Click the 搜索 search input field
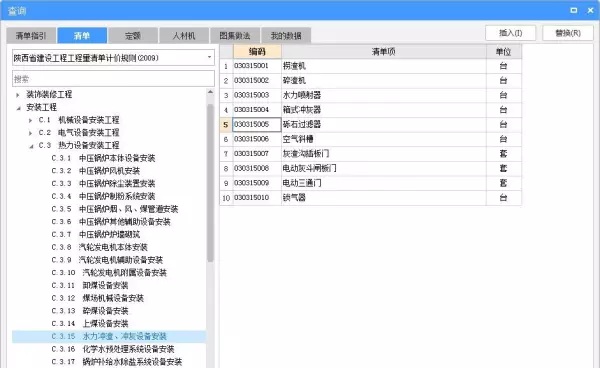600x368 pixels. click(113, 79)
